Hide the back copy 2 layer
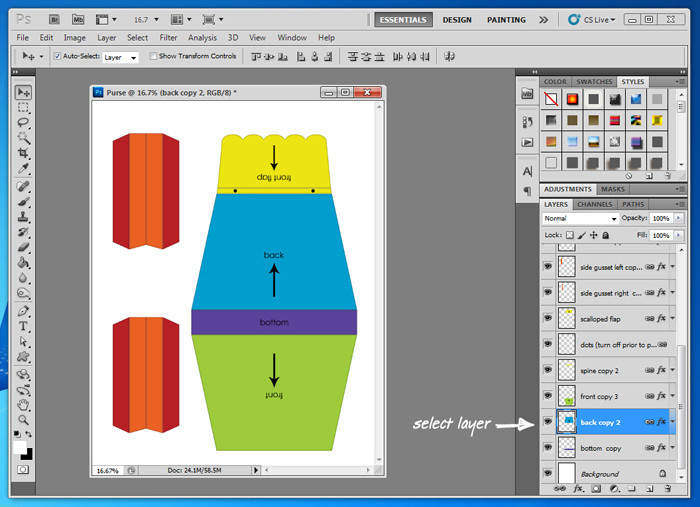This screenshot has width=700, height=507. pyautogui.click(x=548, y=421)
